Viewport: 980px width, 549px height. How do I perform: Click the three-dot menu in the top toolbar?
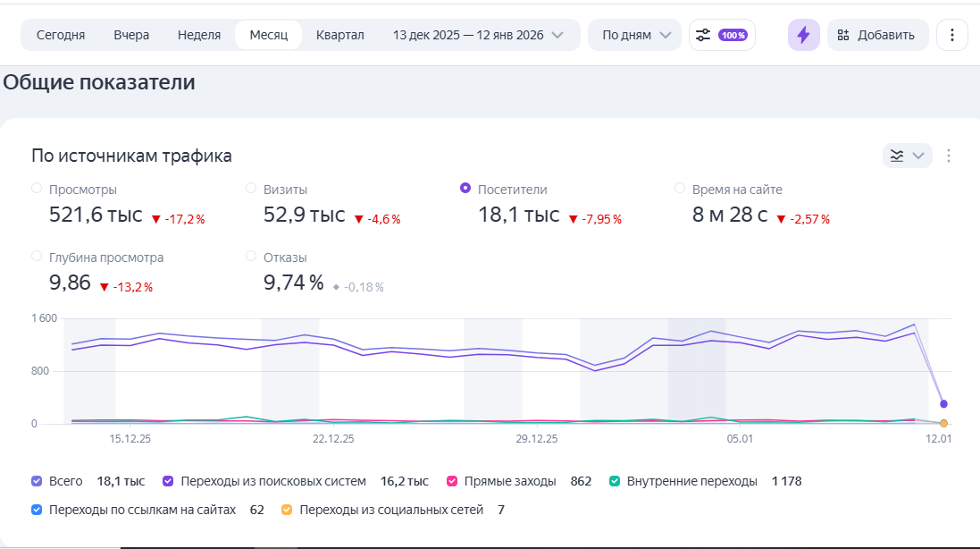pyautogui.click(x=951, y=35)
